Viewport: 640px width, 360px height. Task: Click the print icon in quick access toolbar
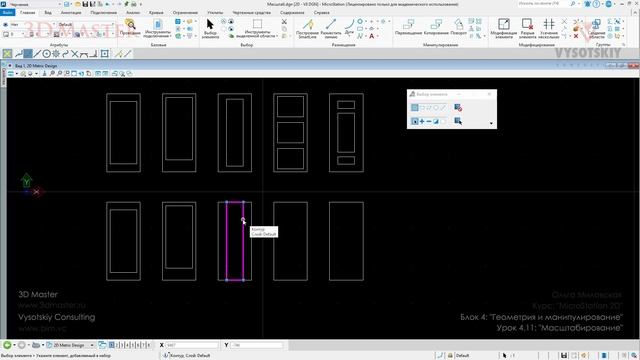coord(133,4)
